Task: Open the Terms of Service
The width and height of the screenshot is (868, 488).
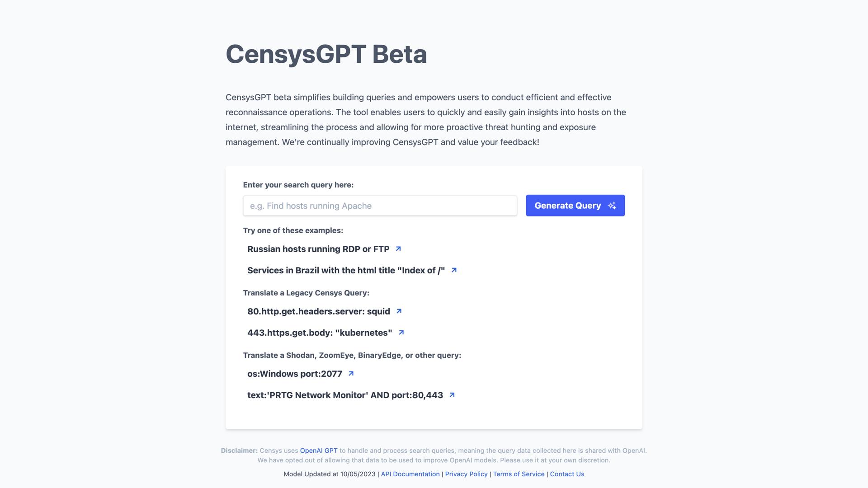Action: coord(519,474)
